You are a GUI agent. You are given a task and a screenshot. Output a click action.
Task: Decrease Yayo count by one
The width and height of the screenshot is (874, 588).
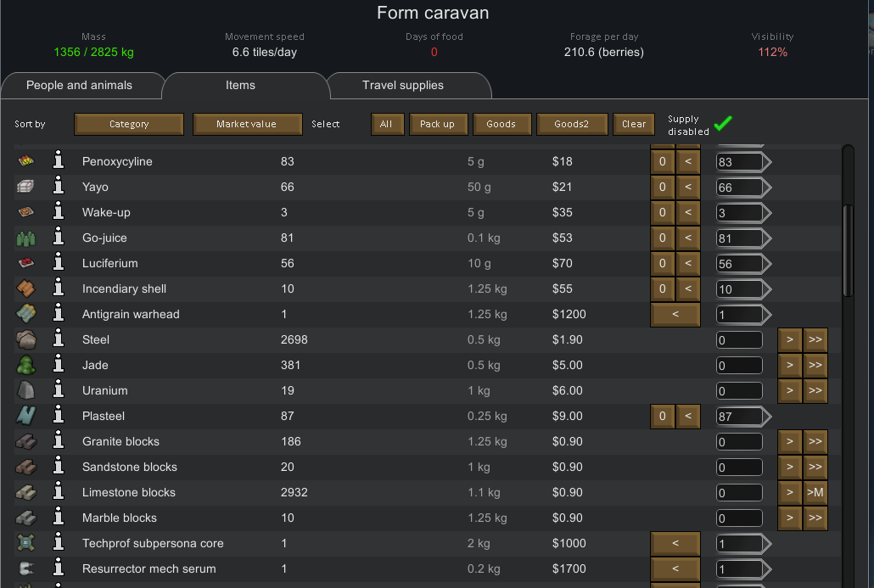click(688, 187)
